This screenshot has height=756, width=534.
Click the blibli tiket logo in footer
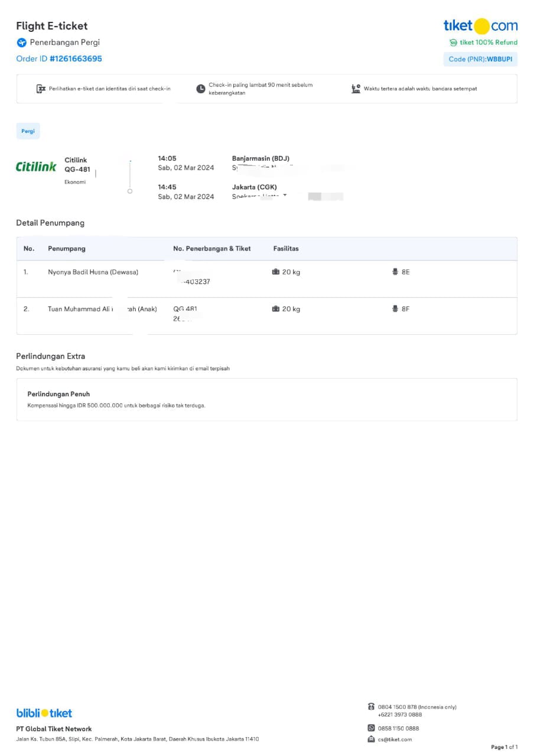(44, 713)
